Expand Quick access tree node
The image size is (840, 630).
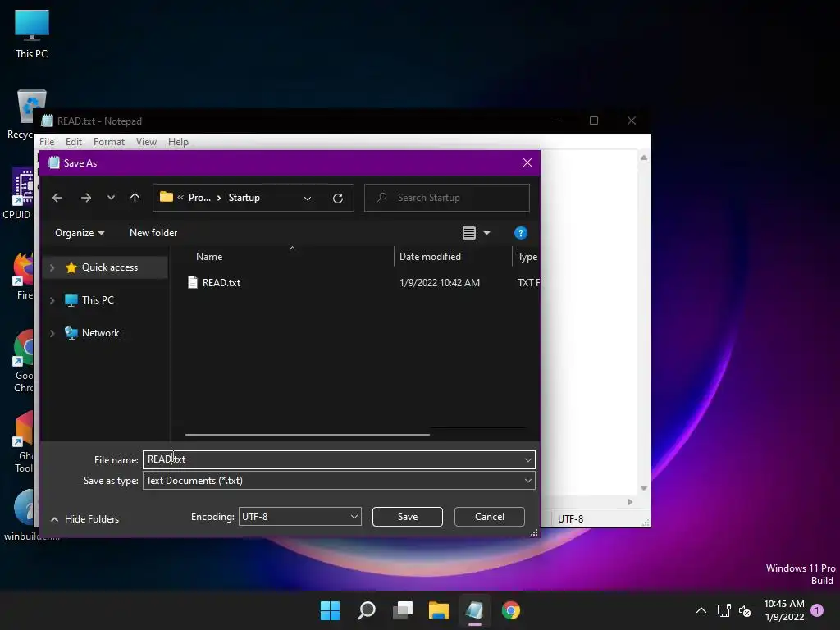pyautogui.click(x=52, y=267)
